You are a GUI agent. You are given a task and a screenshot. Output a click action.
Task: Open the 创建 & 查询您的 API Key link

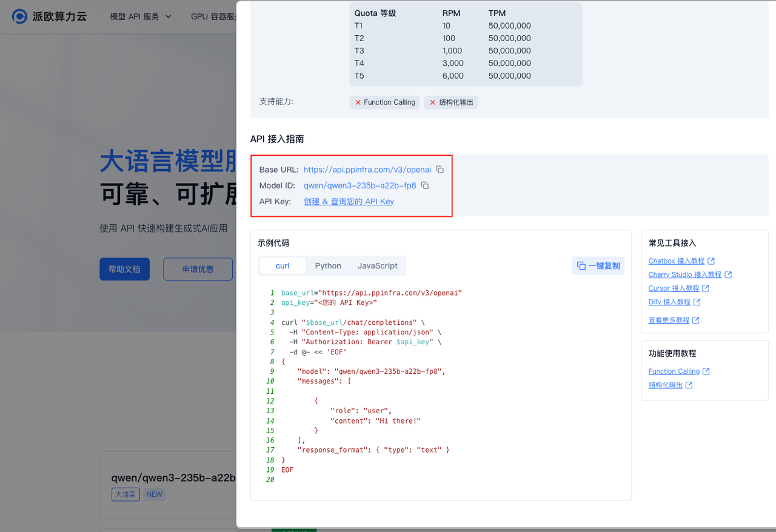click(x=349, y=201)
